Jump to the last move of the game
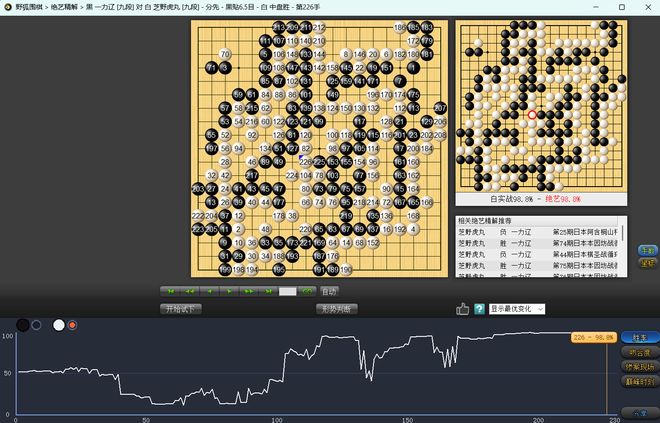This screenshot has height=423, width=660. tap(266, 291)
